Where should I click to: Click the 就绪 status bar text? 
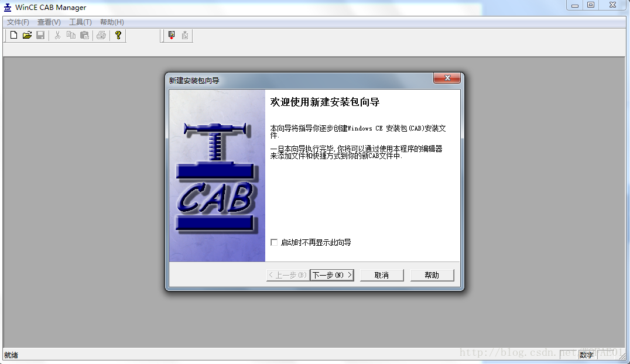click(11, 355)
